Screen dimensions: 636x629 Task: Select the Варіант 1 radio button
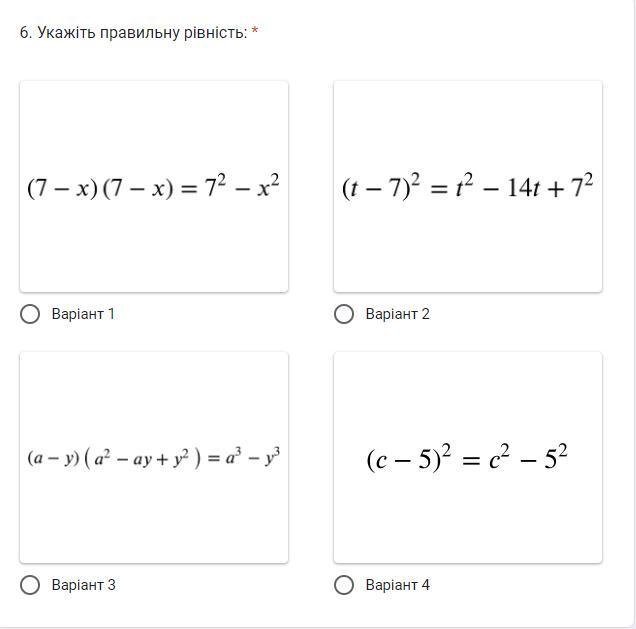coord(30,314)
